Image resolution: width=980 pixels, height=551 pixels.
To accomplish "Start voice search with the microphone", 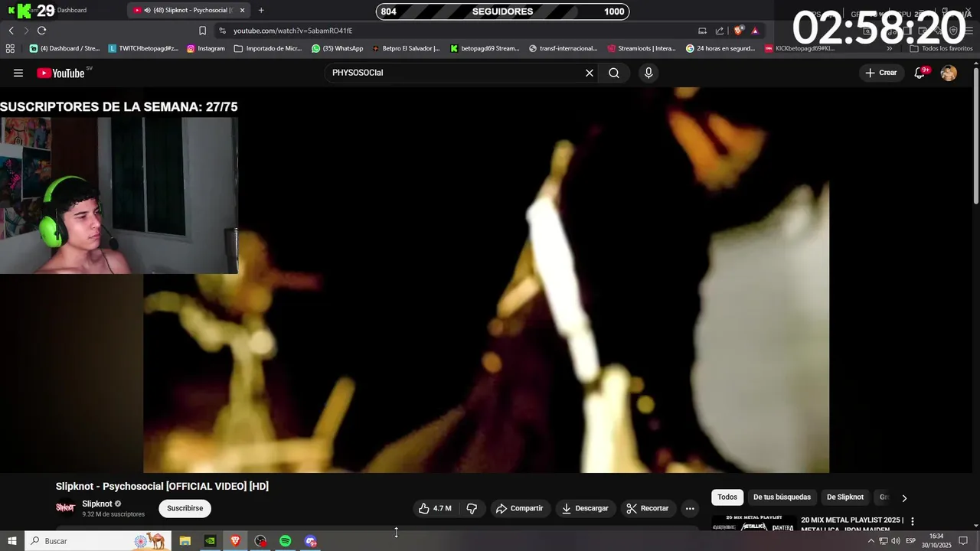I will tap(648, 73).
